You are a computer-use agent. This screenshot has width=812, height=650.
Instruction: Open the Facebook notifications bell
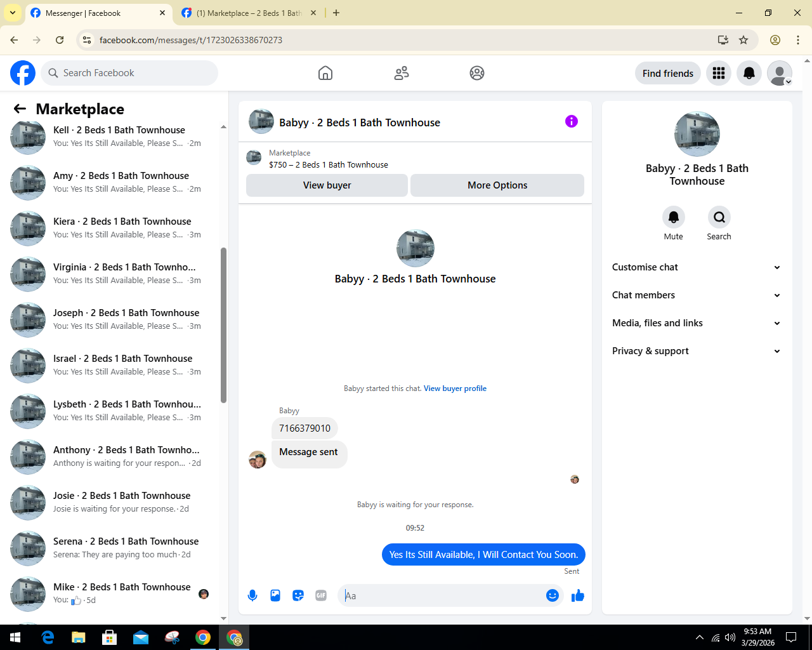[749, 73]
